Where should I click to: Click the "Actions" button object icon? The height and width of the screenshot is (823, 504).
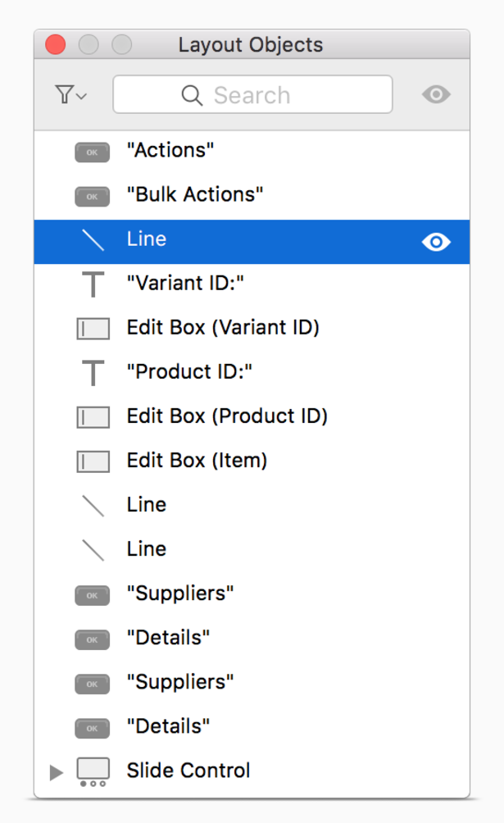pyautogui.click(x=93, y=152)
